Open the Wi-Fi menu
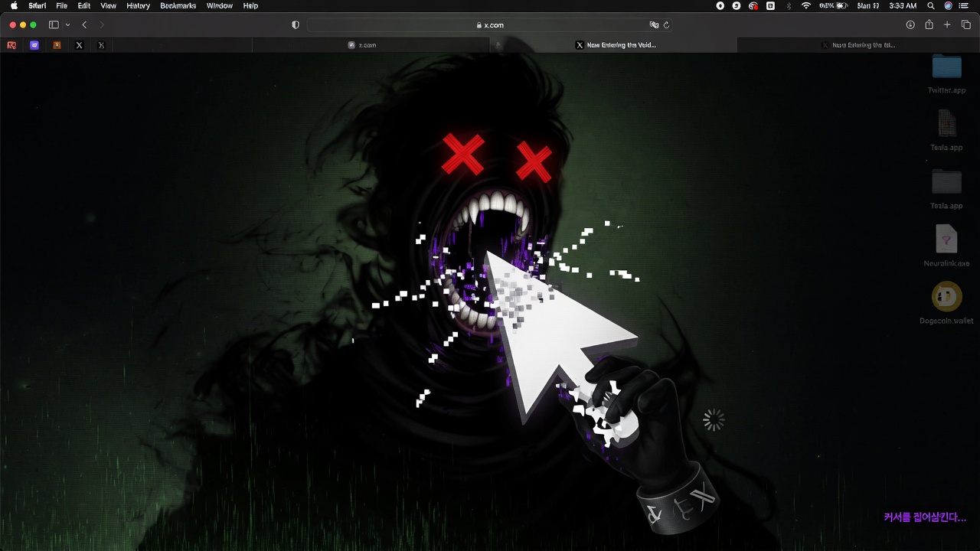Viewport: 980px width, 551px height. click(806, 5)
